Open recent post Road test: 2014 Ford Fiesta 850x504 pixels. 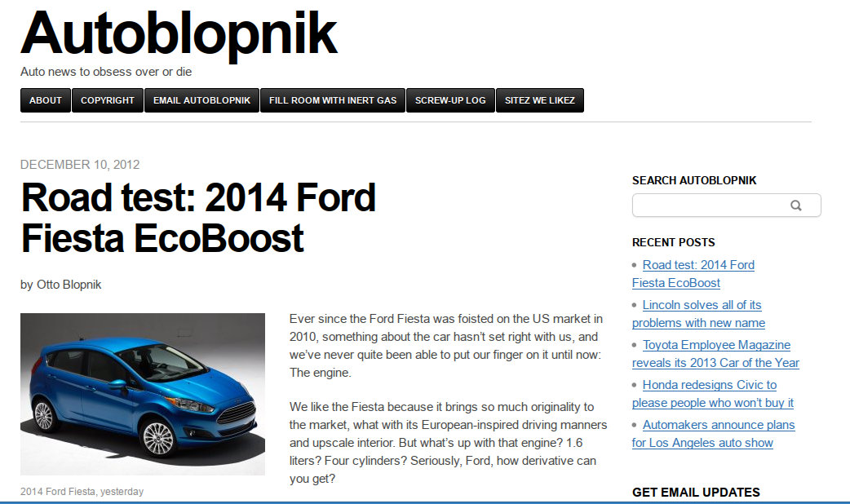(x=693, y=274)
